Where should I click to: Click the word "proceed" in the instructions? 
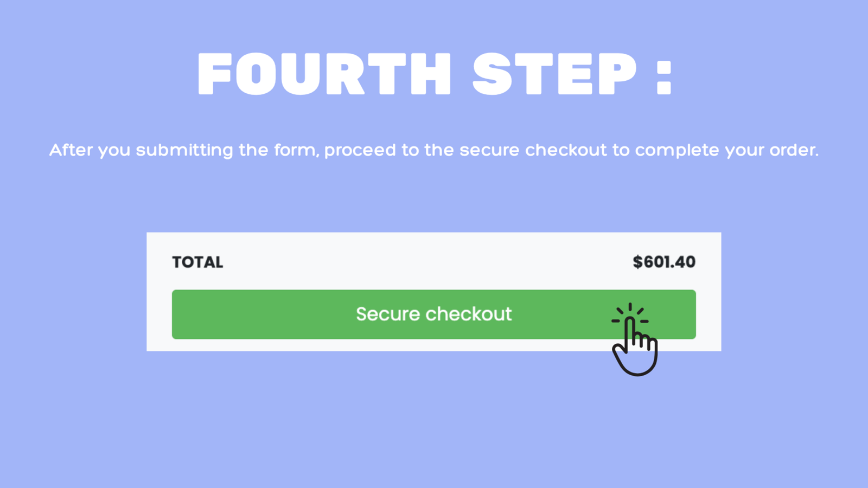tap(360, 150)
